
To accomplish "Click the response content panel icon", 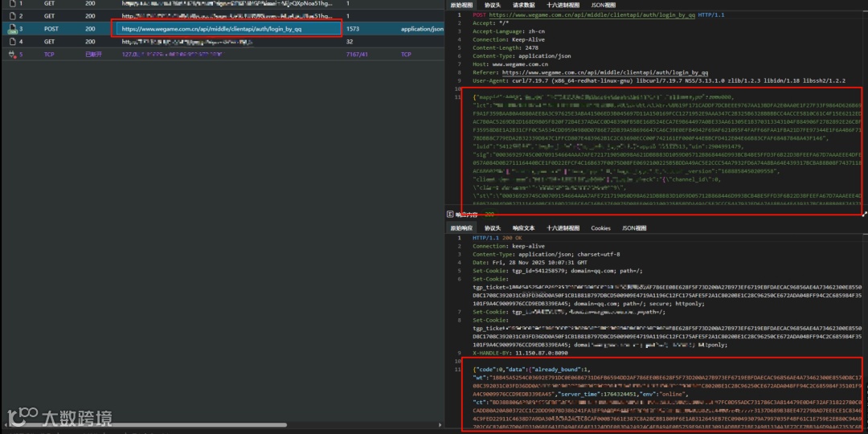I will click(451, 215).
